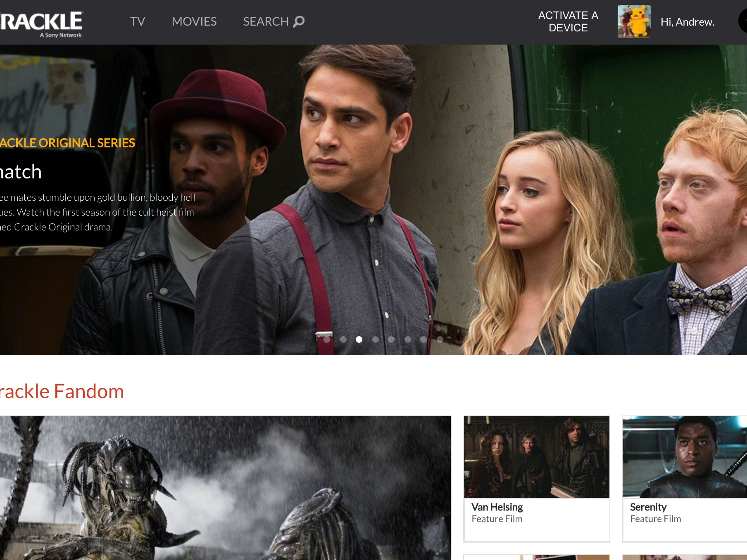Click the Van Helsing title
The width and height of the screenshot is (747, 560).
coord(497,507)
